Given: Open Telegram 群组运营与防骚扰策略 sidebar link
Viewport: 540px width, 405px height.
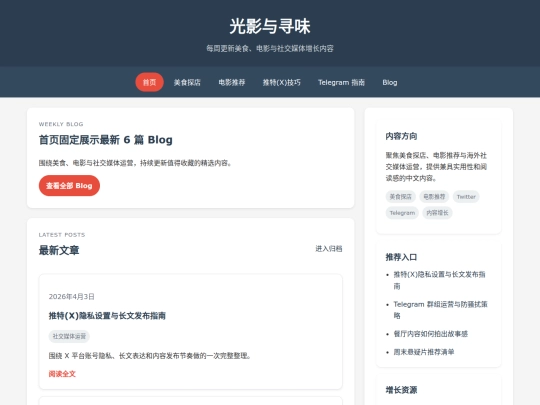Looking at the screenshot, I should [440, 310].
